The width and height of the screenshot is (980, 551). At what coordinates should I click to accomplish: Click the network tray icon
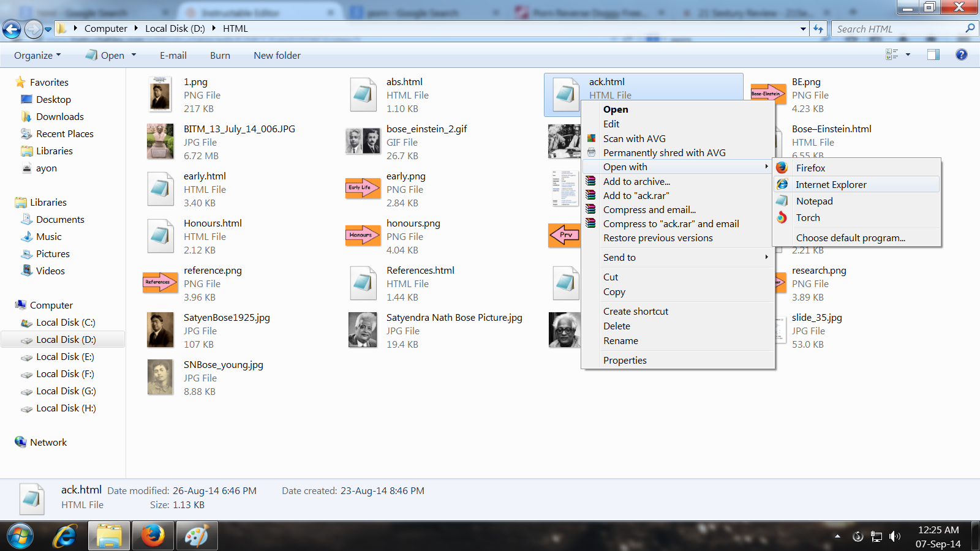tap(876, 537)
